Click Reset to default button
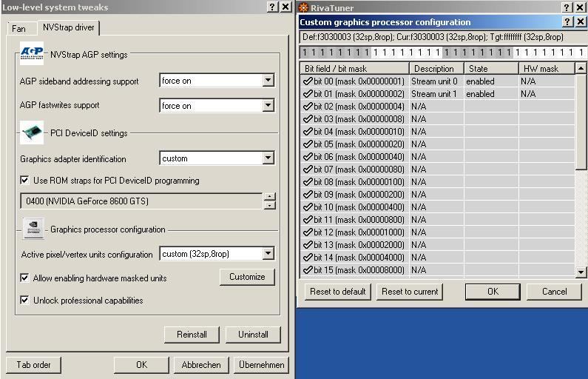The image size is (588, 379). point(338,292)
